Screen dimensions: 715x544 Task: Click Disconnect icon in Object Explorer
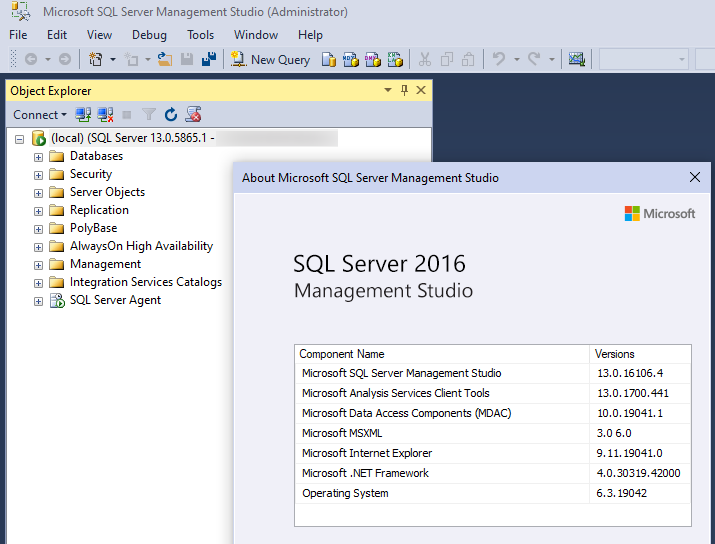click(x=105, y=114)
